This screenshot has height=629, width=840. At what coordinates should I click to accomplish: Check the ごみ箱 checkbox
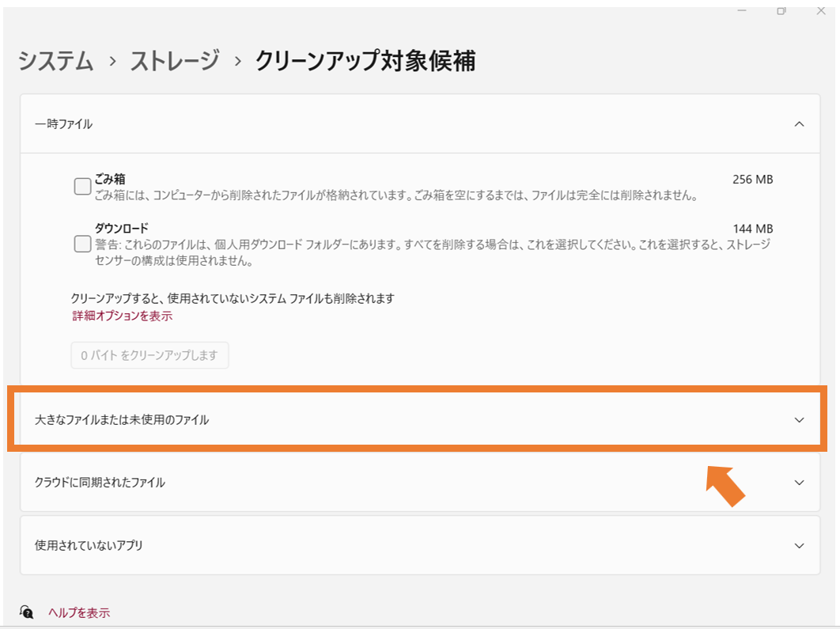82,185
